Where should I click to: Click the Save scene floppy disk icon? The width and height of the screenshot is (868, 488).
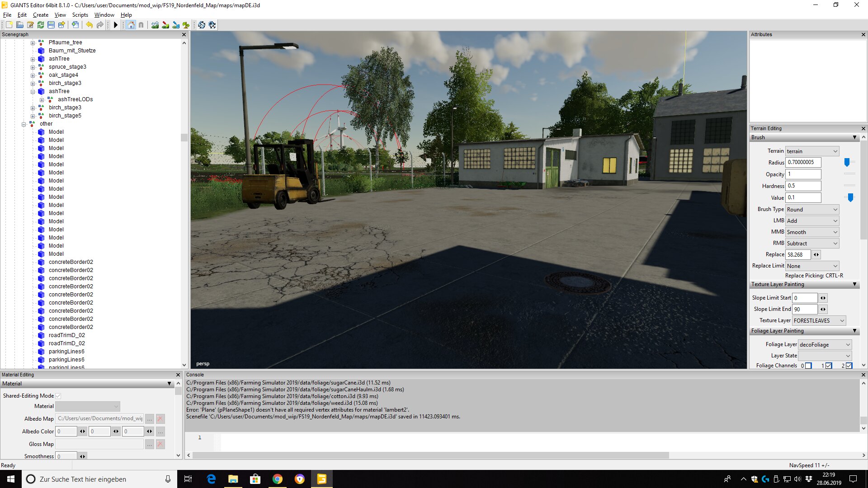[x=51, y=25]
